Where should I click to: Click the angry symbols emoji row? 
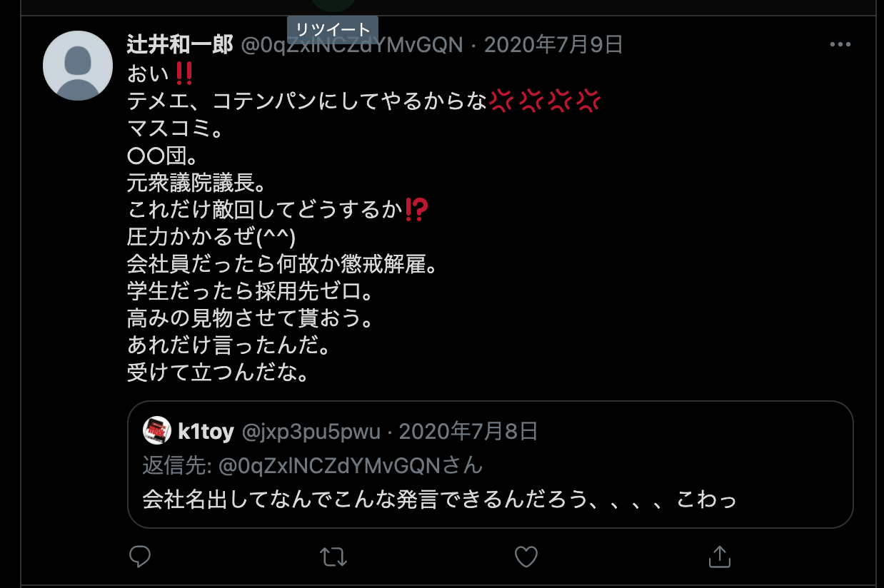pos(546,101)
